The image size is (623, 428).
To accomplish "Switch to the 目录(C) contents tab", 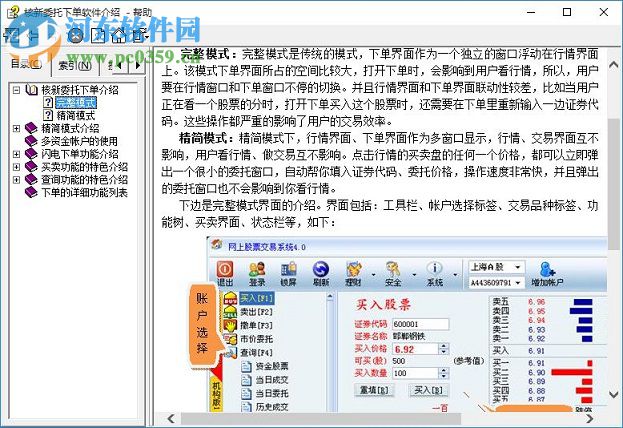I will (26, 64).
